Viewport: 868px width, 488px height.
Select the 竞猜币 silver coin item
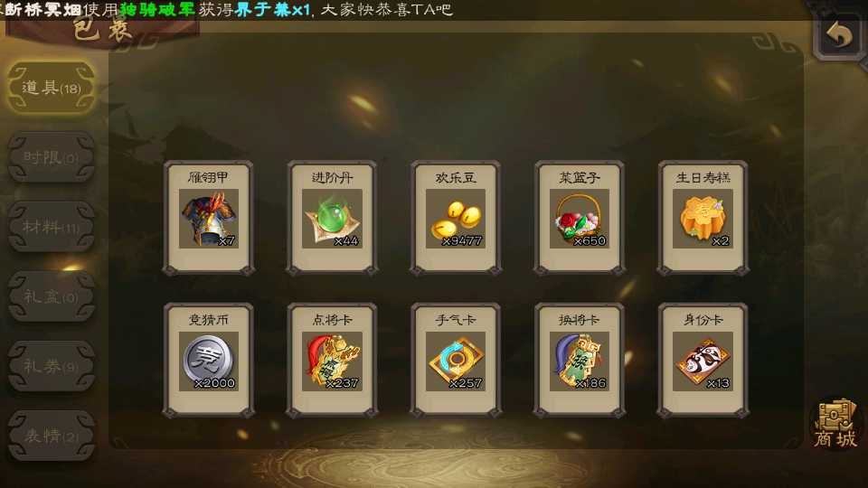tap(209, 361)
